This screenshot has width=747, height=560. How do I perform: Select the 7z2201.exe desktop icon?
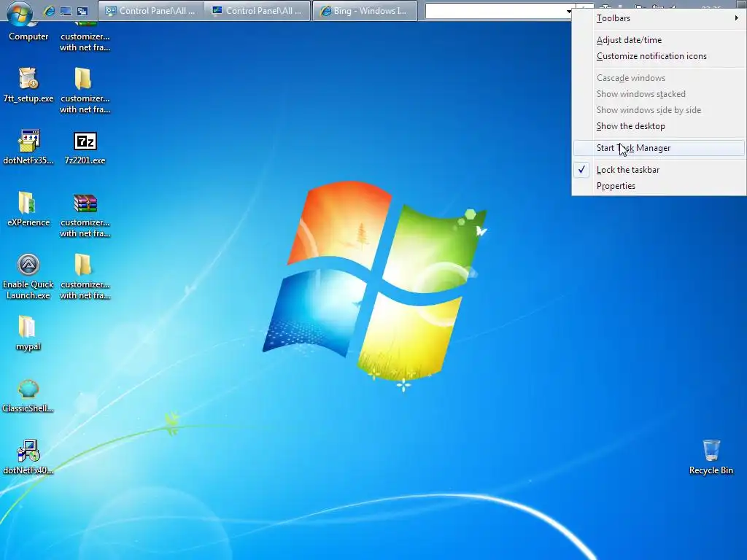[85, 147]
